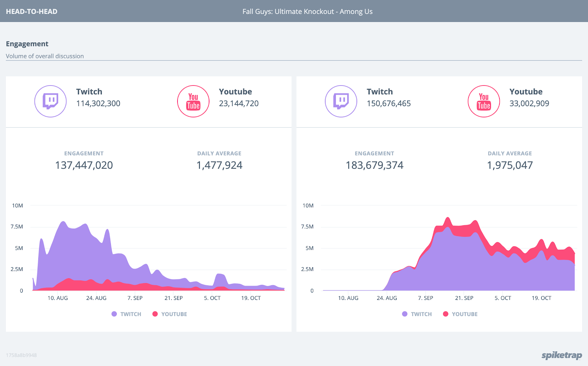
Task: Click the 7. SEP axis label in the right chart
Action: [426, 298]
